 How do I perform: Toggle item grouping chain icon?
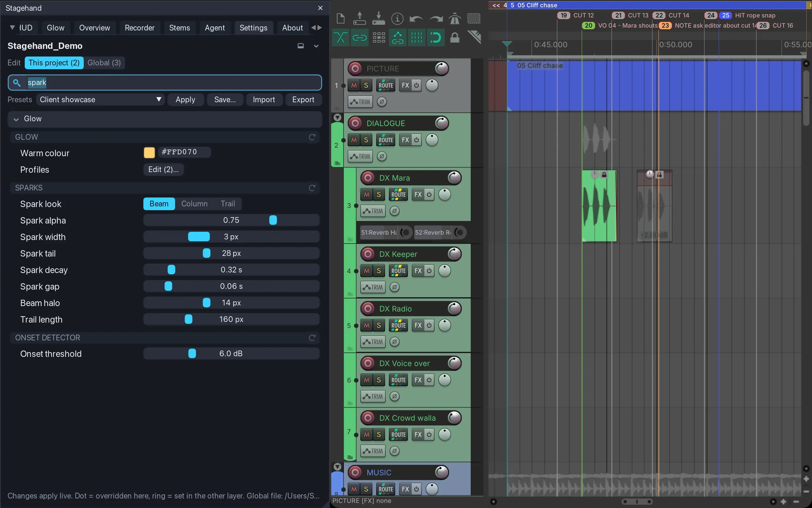pyautogui.click(x=359, y=38)
